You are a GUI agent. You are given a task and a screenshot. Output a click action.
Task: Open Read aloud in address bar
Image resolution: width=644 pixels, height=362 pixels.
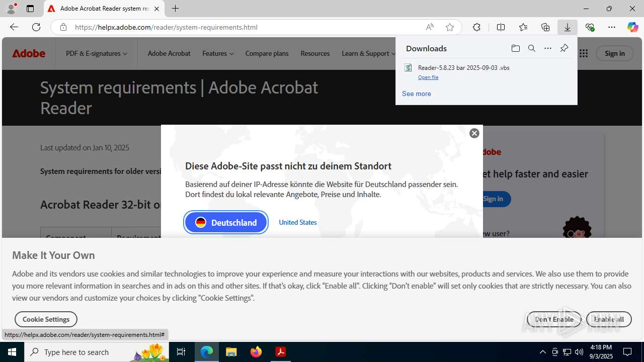click(430, 27)
